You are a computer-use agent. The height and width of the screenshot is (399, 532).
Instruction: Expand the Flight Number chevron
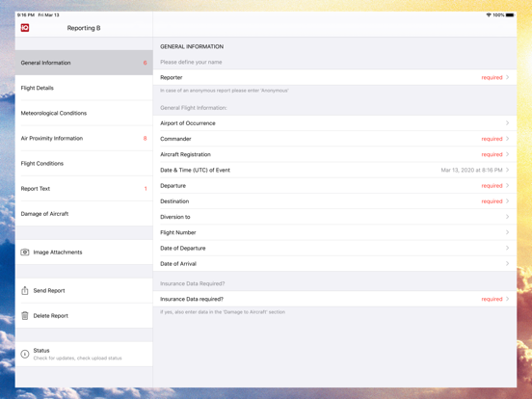[x=508, y=232]
